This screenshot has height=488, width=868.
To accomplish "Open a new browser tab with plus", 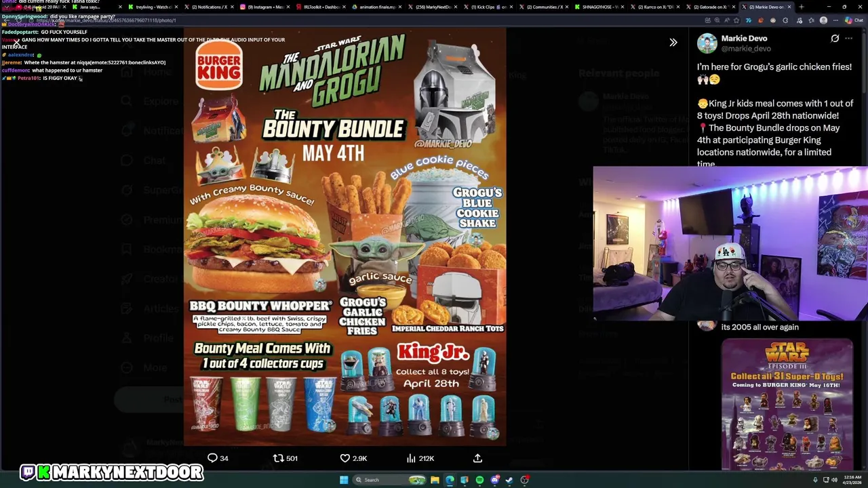I will coord(802,7).
